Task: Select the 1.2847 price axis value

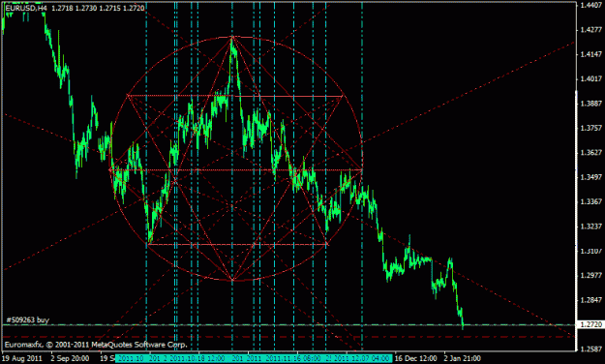Action: point(591,300)
